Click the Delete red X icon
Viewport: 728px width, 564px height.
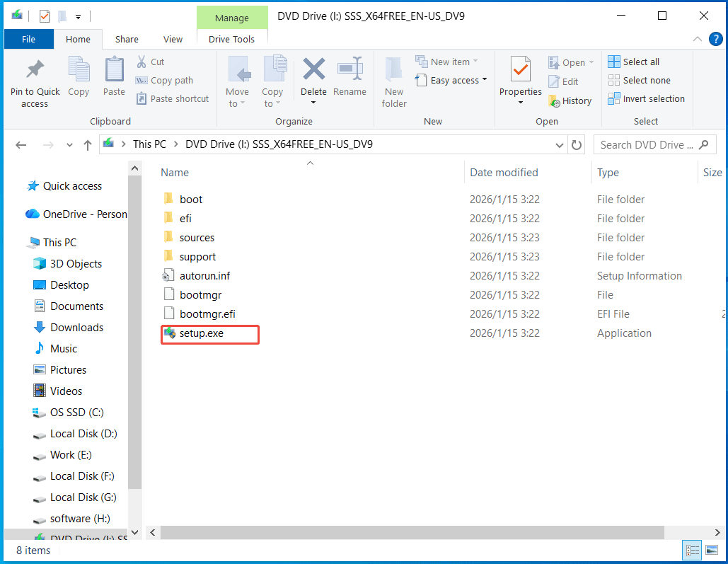tap(314, 69)
